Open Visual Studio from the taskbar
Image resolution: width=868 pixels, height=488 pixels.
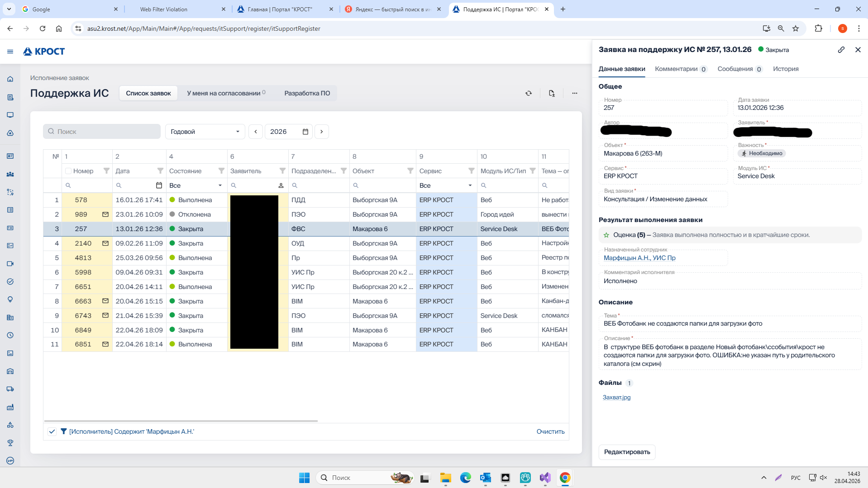(x=545, y=478)
